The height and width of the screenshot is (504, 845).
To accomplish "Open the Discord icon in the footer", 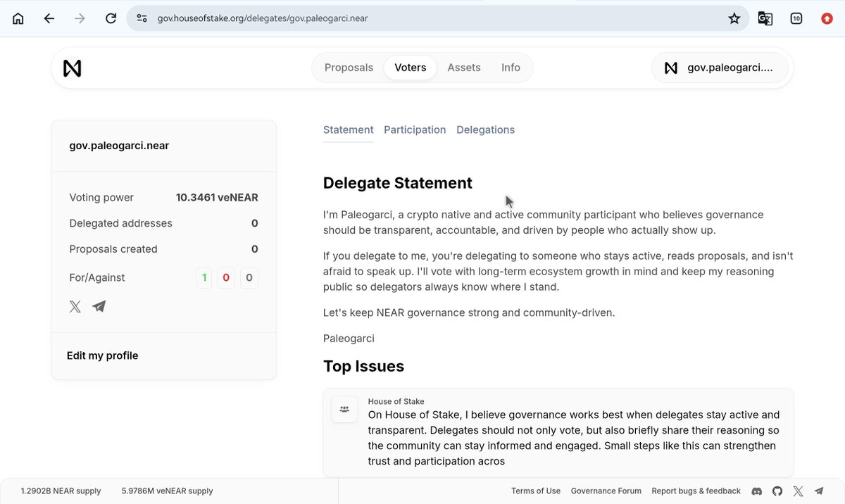I will pos(757,491).
